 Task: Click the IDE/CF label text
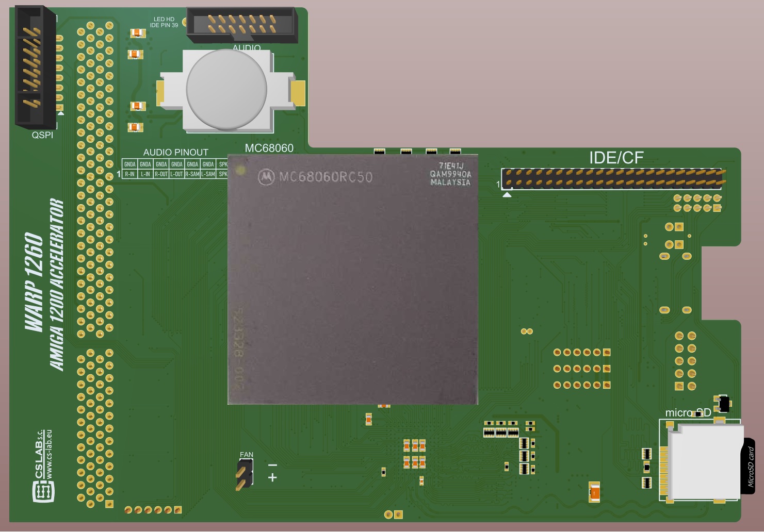coord(616,157)
